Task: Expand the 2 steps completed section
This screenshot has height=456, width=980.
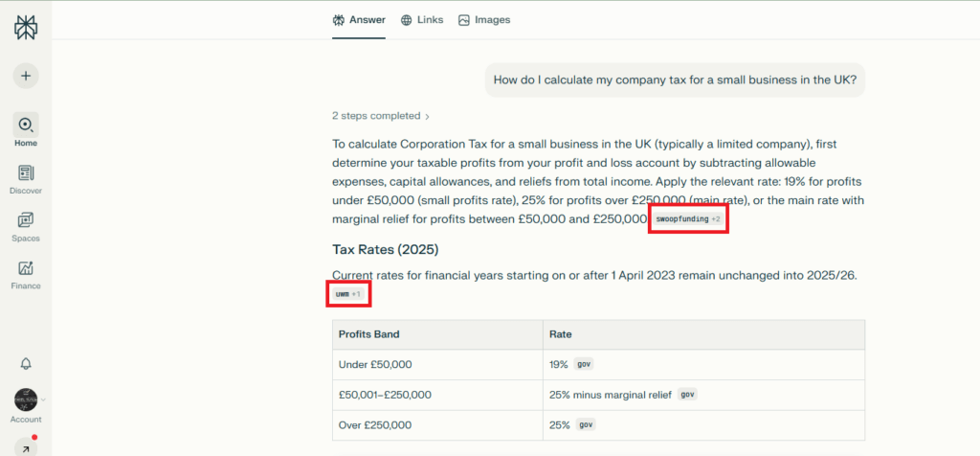Action: [x=381, y=116]
